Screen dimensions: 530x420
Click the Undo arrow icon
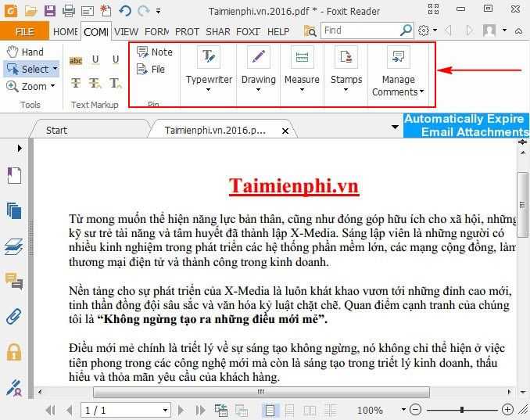[125, 11]
